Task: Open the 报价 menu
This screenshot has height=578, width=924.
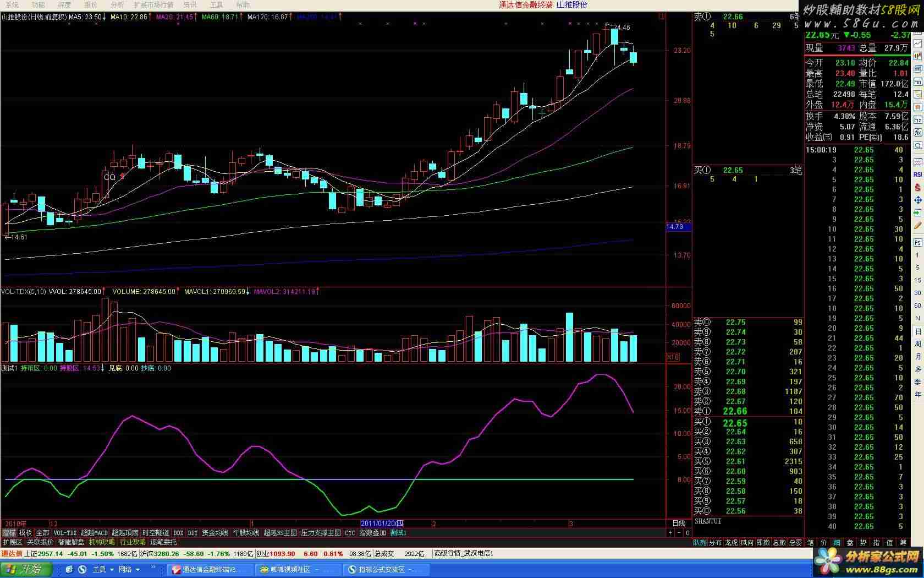Action: click(x=91, y=4)
